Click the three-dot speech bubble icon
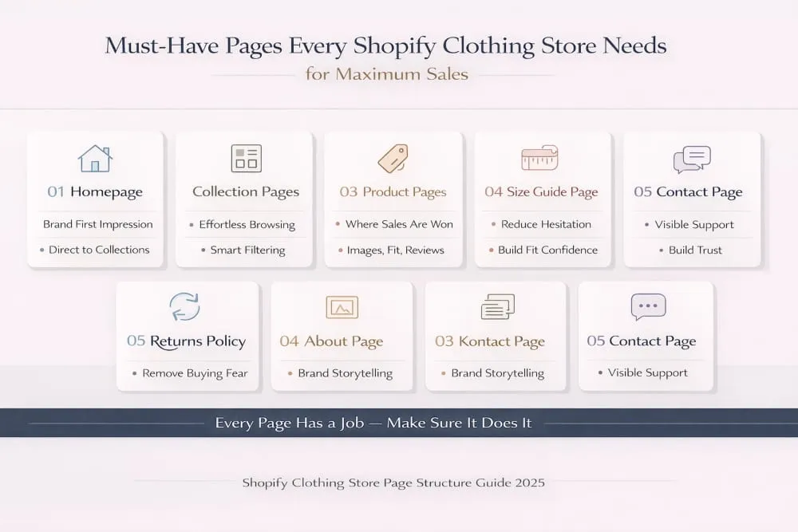The width and height of the screenshot is (798, 532). click(x=648, y=307)
